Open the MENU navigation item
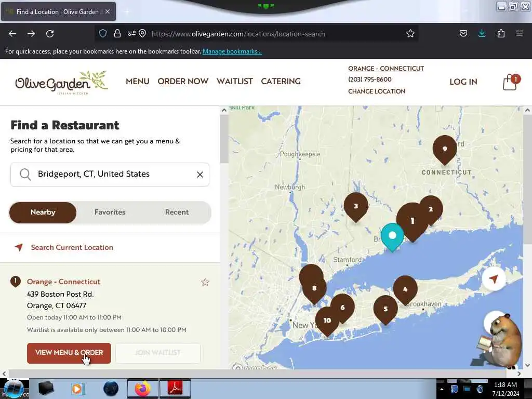Screen dimensions: 532x399 coord(137,82)
